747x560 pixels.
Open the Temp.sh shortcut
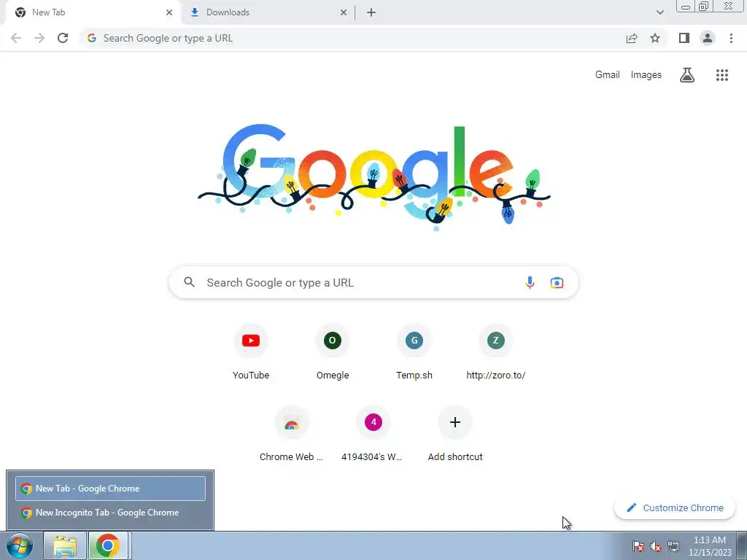pyautogui.click(x=414, y=352)
